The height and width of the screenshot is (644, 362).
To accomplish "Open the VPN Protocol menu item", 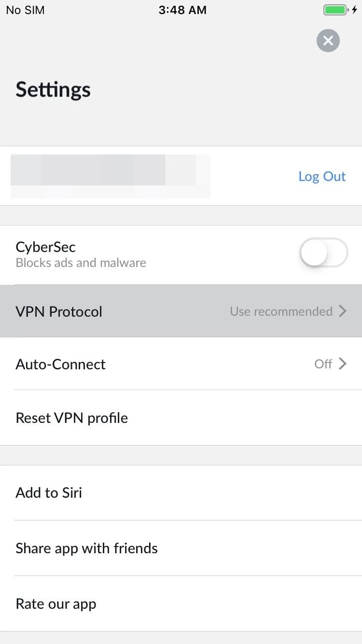I will pyautogui.click(x=181, y=311).
